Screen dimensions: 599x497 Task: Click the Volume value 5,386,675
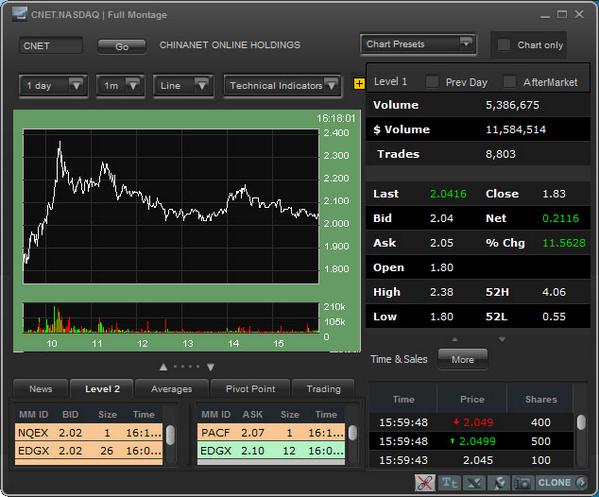coord(512,105)
